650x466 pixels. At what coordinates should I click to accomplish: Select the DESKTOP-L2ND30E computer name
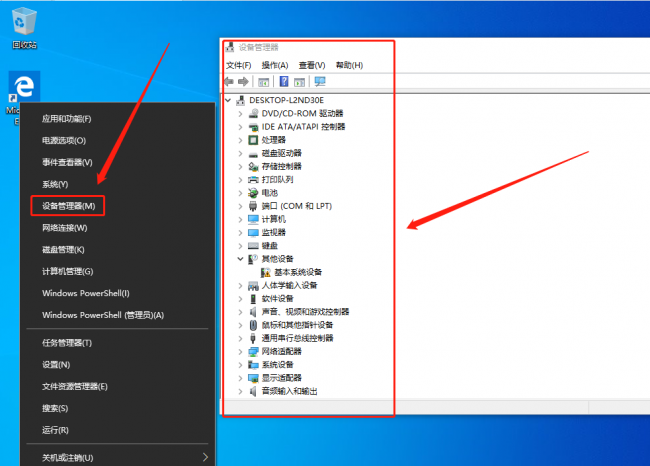[x=286, y=100]
